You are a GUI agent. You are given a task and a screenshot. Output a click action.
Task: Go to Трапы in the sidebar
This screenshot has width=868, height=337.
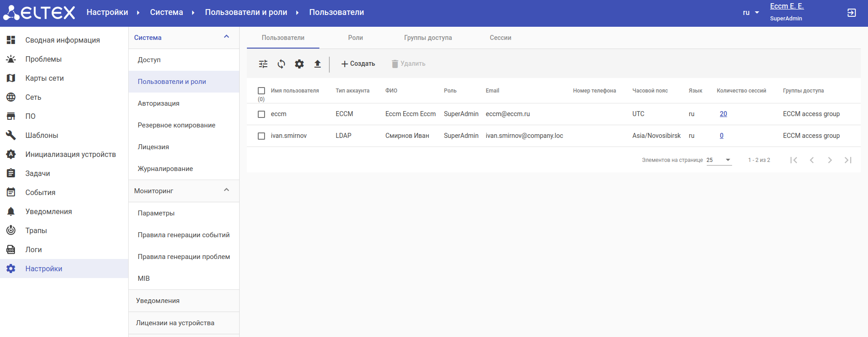coord(36,230)
